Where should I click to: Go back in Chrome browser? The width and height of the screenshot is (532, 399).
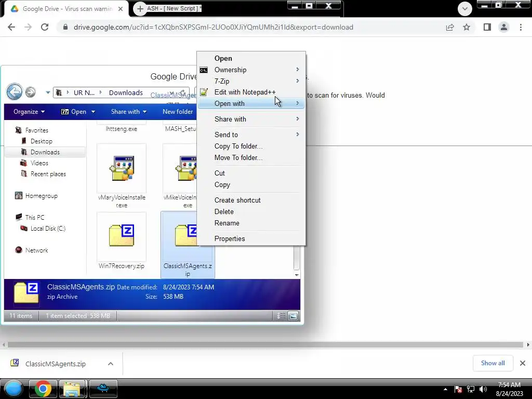(x=11, y=27)
